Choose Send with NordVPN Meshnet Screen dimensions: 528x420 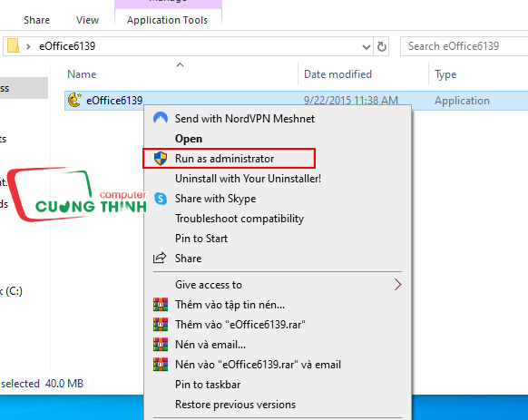tap(244, 119)
